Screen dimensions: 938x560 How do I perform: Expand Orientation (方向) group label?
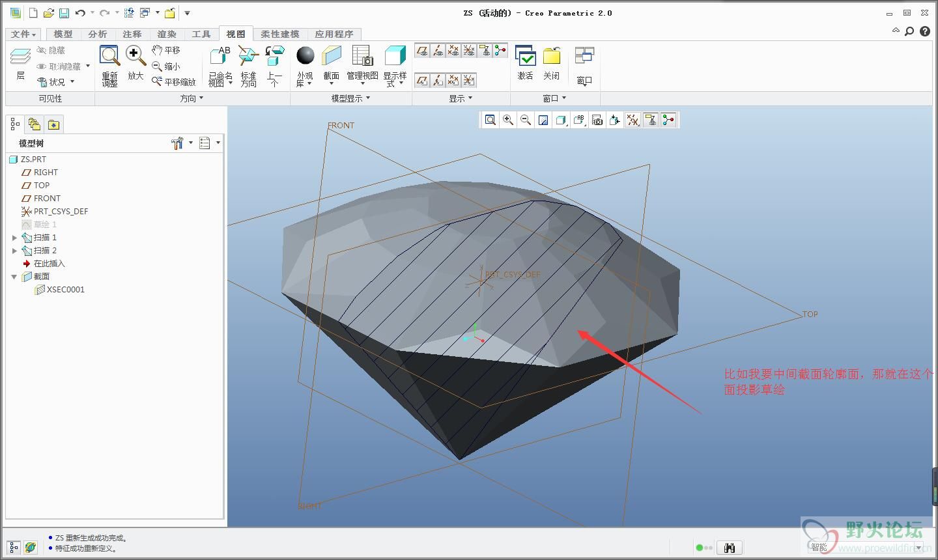192,98
